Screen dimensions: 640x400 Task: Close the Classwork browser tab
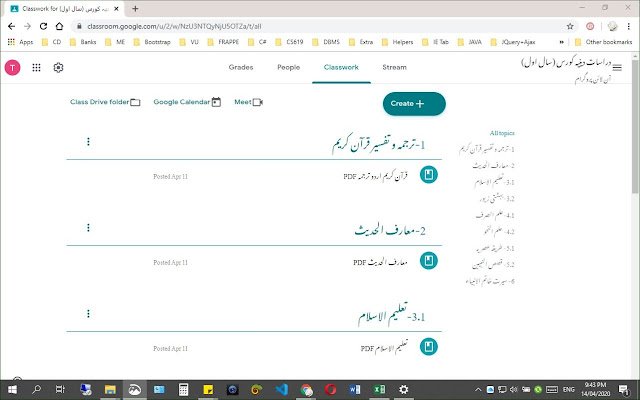coord(116,8)
